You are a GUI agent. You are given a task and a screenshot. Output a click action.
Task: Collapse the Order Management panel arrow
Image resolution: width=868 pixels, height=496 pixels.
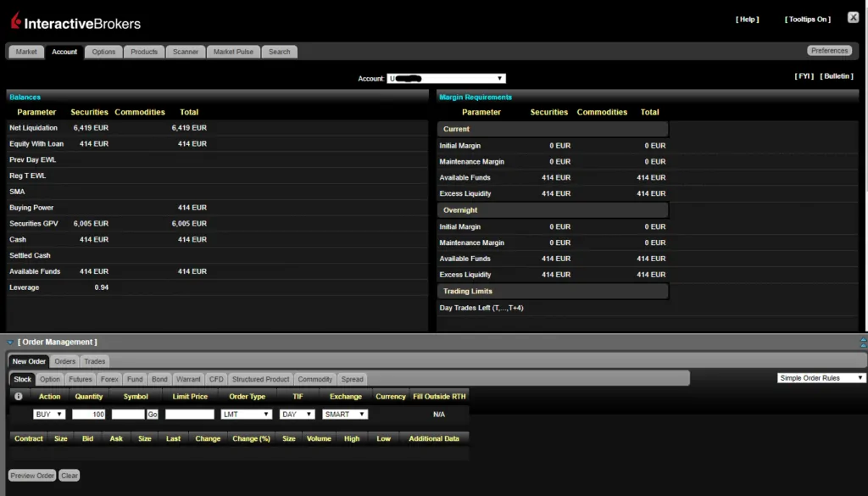10,342
